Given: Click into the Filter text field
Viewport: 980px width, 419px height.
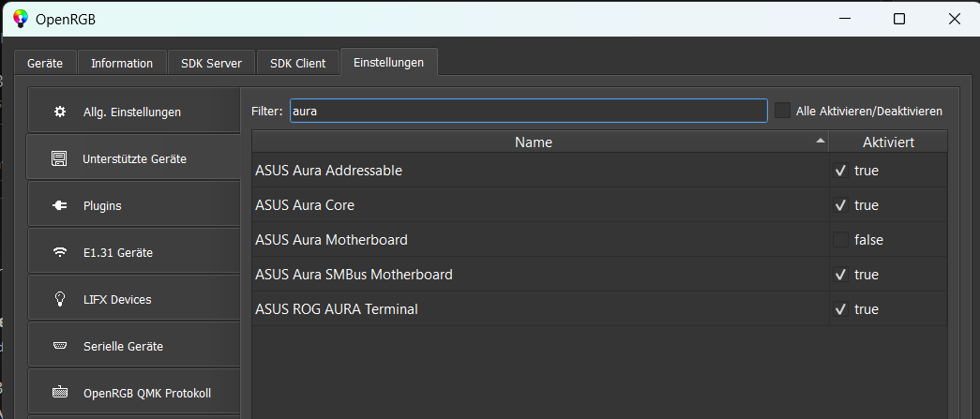Looking at the screenshot, I should coord(528,111).
